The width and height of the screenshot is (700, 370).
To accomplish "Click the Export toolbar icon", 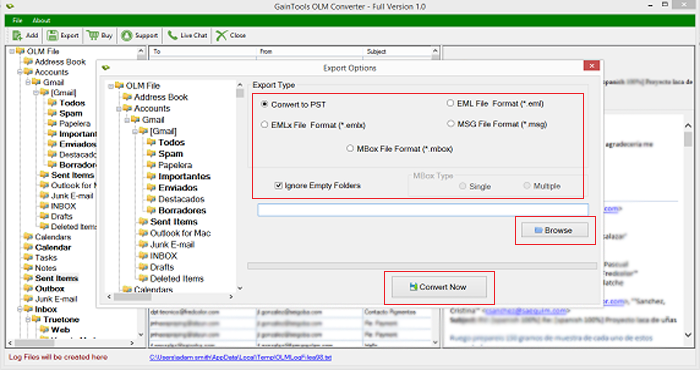I will pos(52,35).
